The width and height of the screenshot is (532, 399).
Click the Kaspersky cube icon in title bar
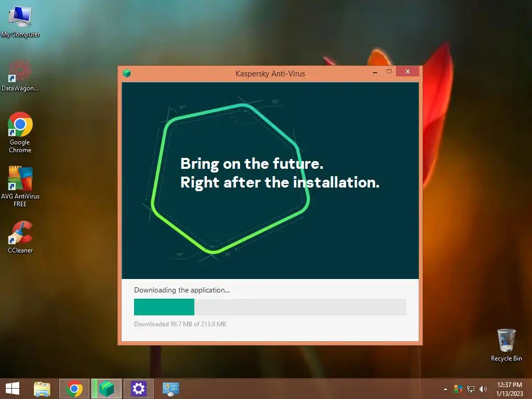click(127, 73)
